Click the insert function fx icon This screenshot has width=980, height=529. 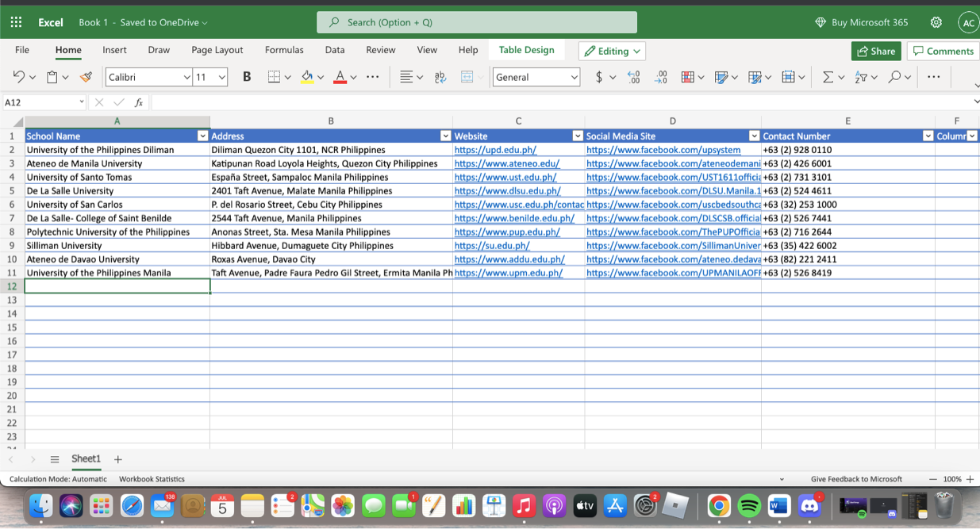click(139, 102)
